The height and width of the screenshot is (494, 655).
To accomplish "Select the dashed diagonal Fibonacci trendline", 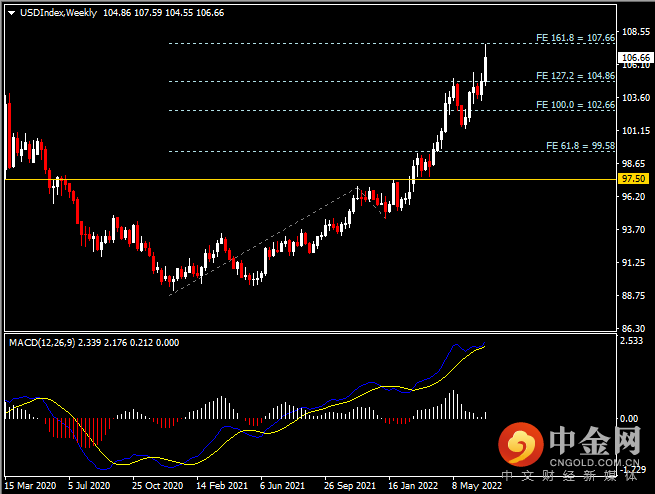I will [260, 241].
